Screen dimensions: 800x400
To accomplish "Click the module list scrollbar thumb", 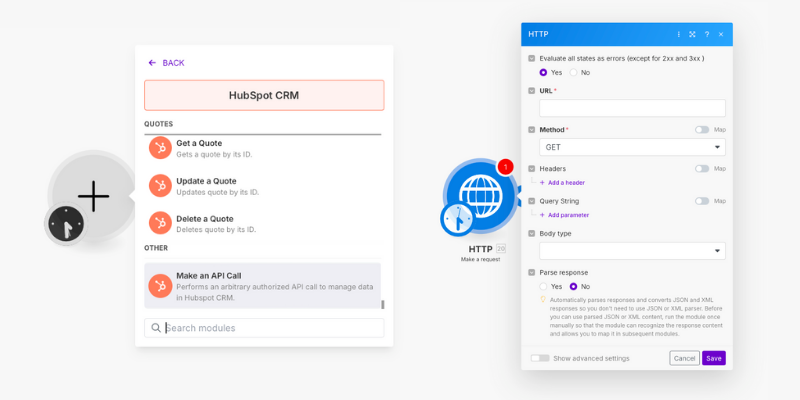I will [x=383, y=305].
